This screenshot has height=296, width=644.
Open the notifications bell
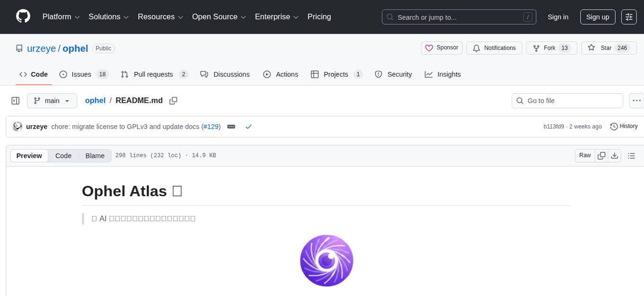pos(494,48)
